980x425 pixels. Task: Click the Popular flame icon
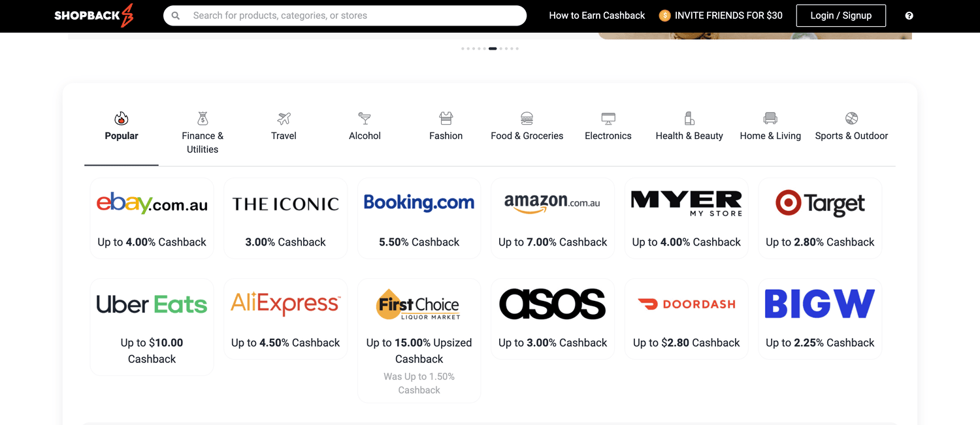point(122,118)
